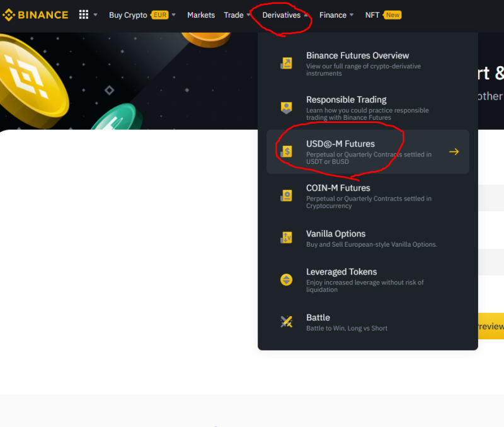This screenshot has height=427, width=504.
Task: Open Leveraged Tokens
Action: [x=368, y=280]
